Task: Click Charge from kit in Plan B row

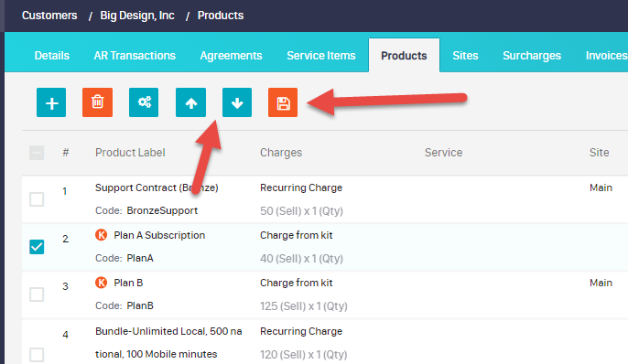Action: [297, 283]
